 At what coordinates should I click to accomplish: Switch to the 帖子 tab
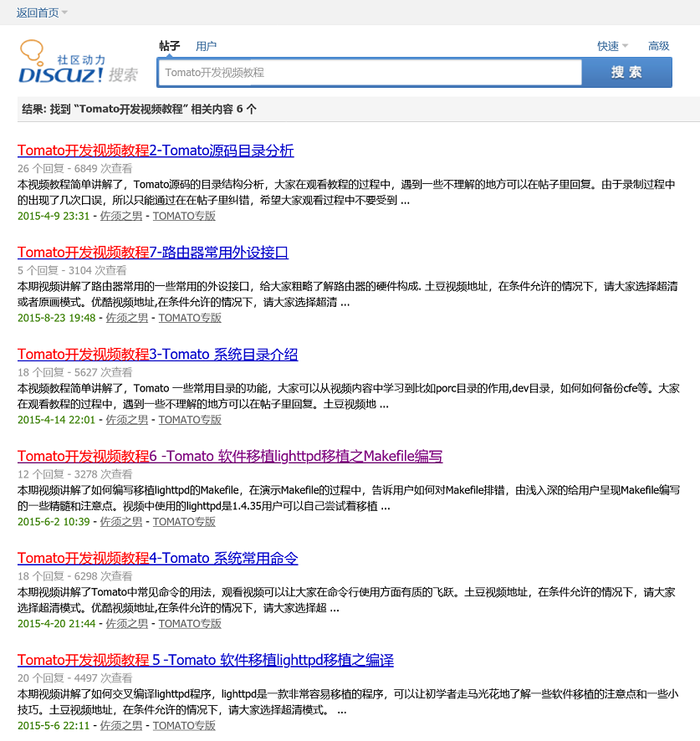click(170, 46)
